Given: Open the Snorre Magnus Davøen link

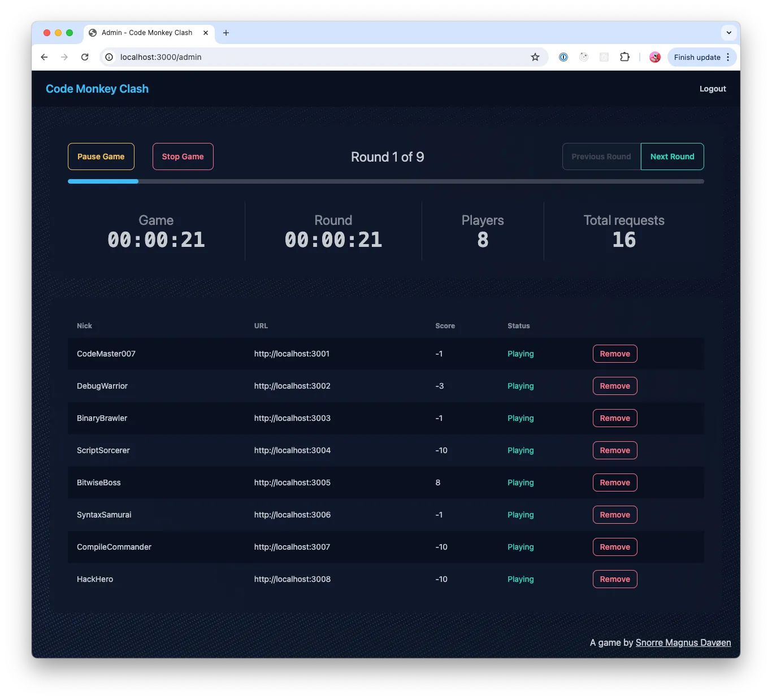Looking at the screenshot, I should click(x=683, y=642).
